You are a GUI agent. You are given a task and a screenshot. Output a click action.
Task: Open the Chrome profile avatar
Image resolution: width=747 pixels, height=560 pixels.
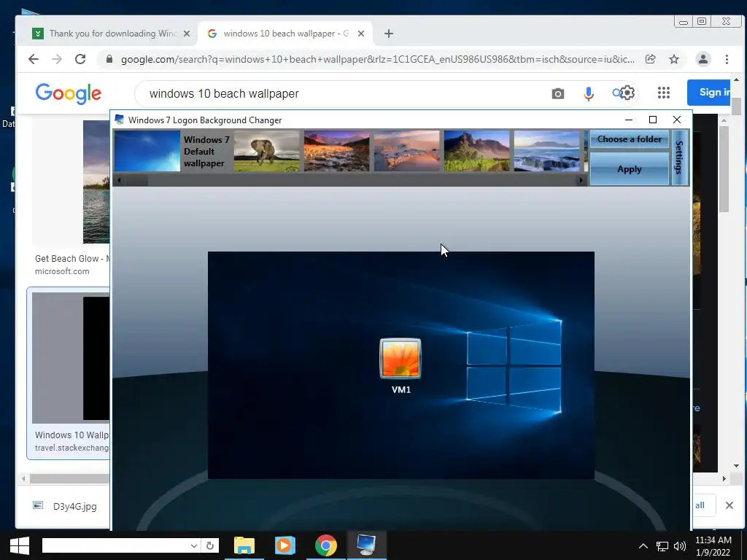(x=703, y=59)
